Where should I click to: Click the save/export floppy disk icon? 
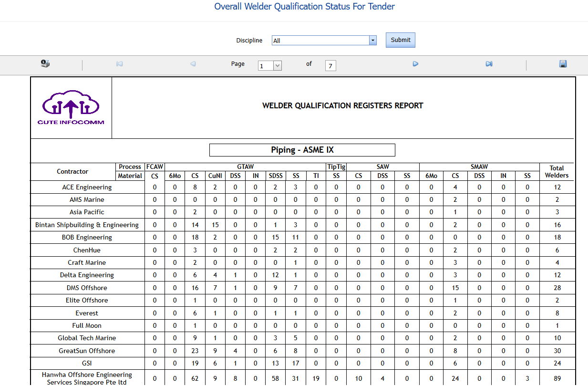pyautogui.click(x=563, y=64)
